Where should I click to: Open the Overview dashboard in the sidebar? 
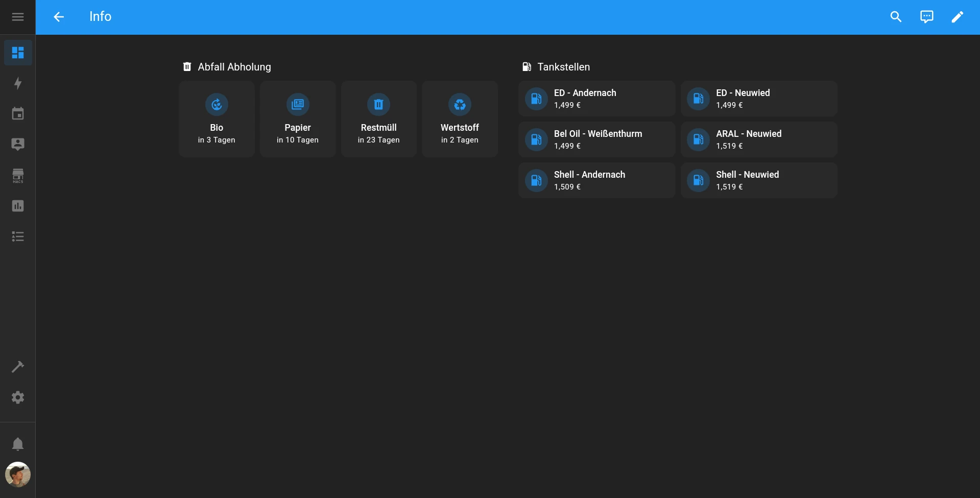pyautogui.click(x=18, y=53)
